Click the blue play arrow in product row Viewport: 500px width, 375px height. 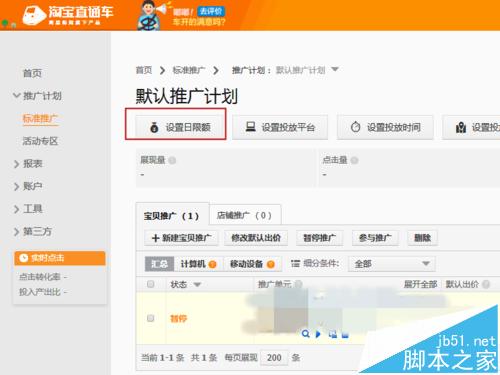318,334
